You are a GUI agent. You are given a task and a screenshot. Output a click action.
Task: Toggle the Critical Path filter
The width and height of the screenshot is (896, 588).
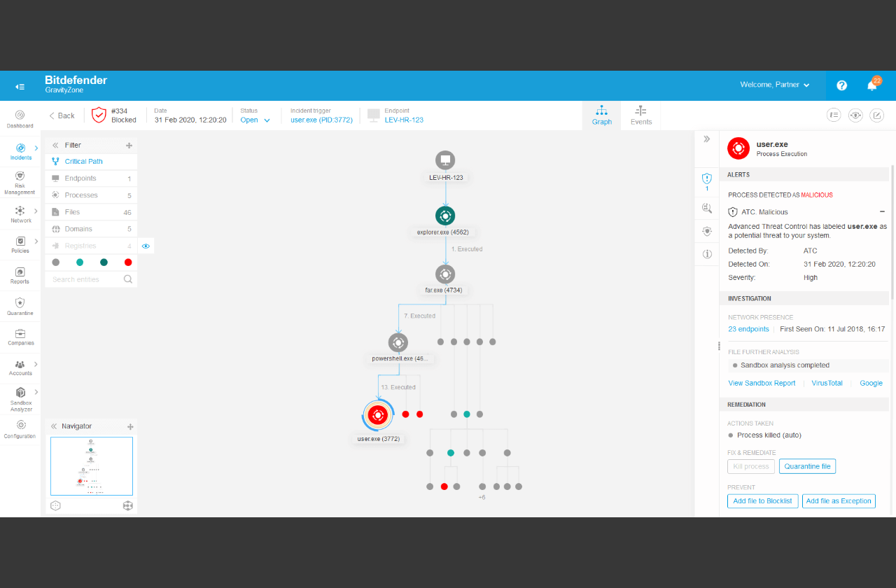[91, 162]
